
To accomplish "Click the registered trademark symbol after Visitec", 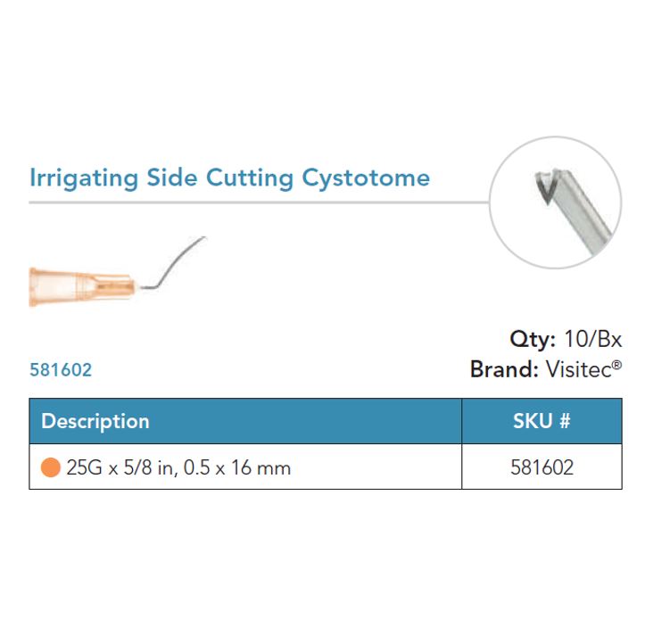I will [x=617, y=364].
